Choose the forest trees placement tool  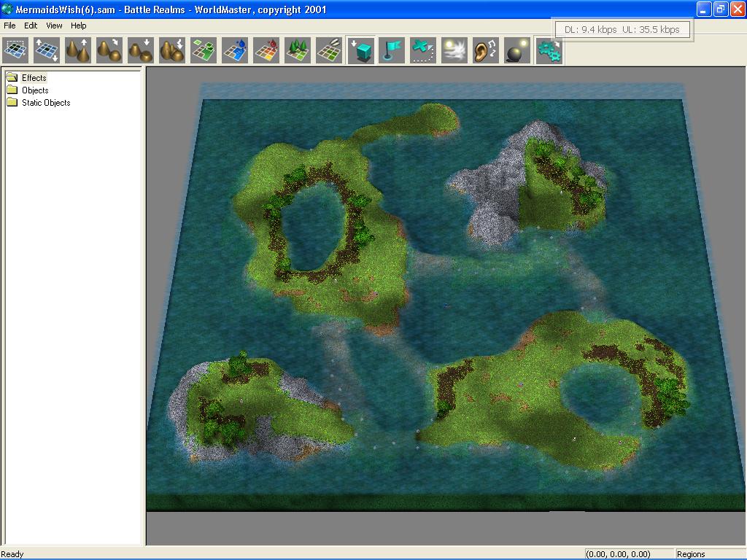298,50
